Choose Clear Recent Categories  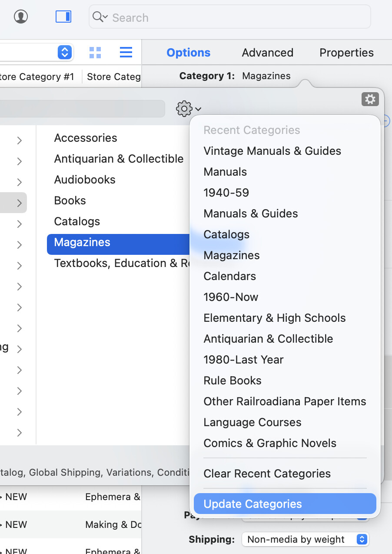tap(267, 474)
